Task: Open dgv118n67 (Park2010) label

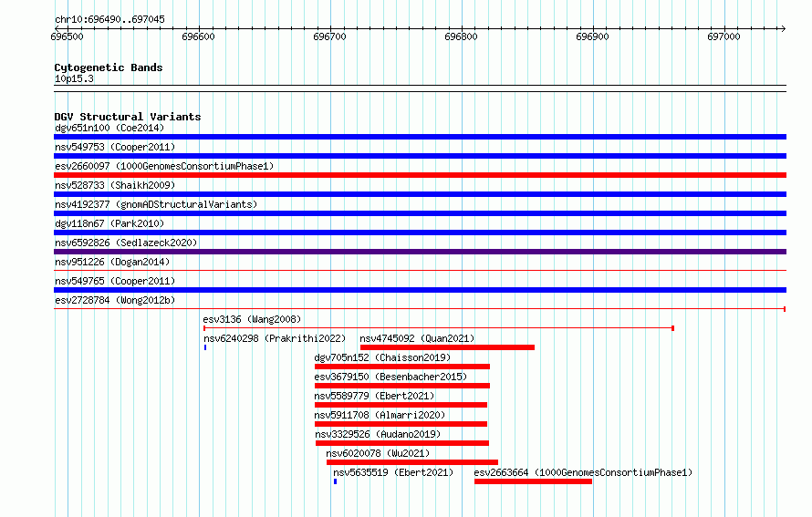Action: (x=109, y=223)
